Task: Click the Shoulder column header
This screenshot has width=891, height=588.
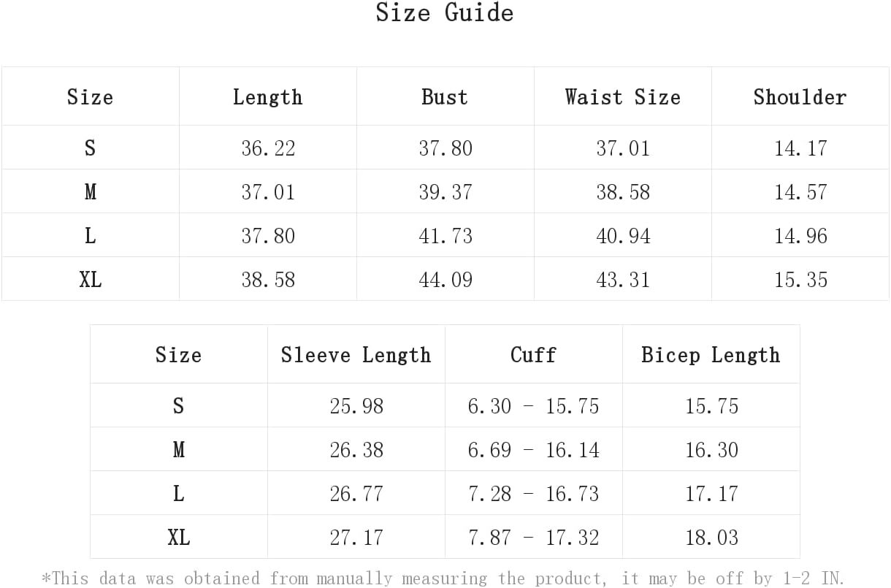Action: pyautogui.click(x=800, y=96)
